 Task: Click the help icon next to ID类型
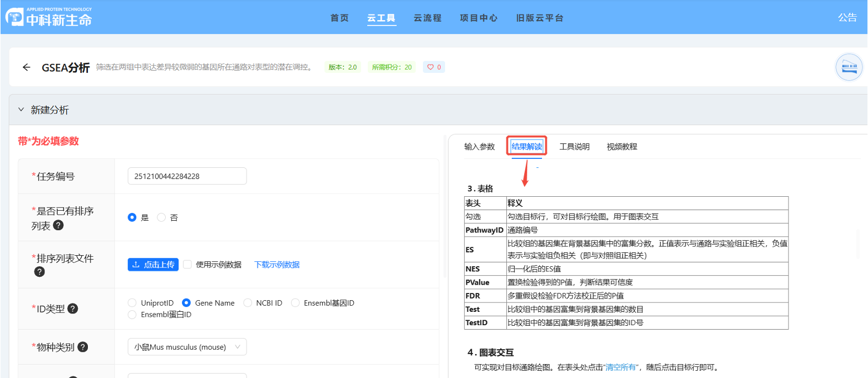pyautogui.click(x=73, y=309)
